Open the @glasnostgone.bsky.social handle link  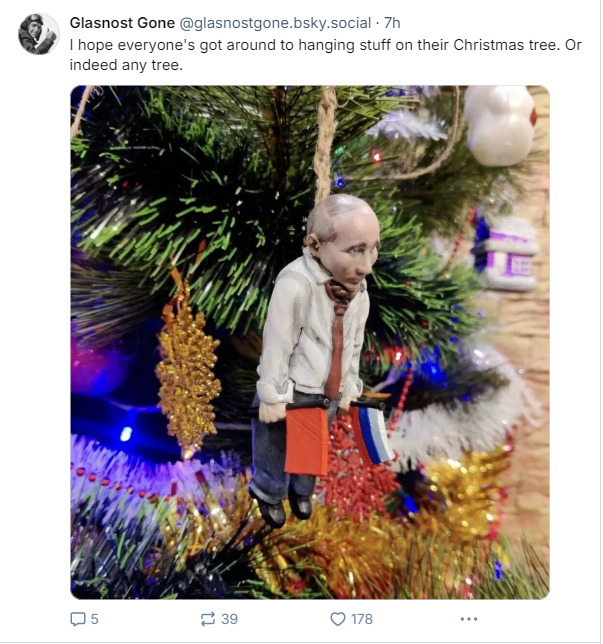275,23
